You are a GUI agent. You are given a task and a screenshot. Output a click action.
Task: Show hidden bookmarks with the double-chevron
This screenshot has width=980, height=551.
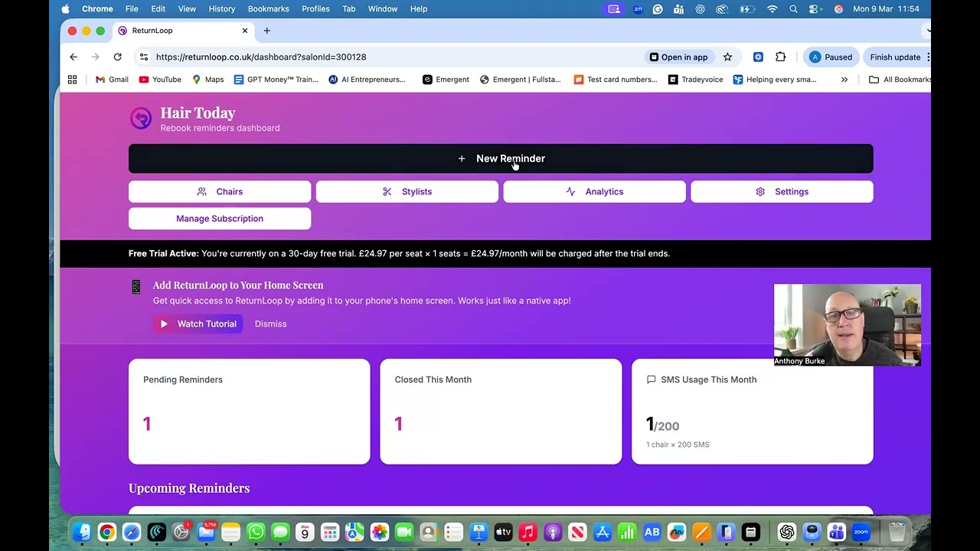pyautogui.click(x=844, y=80)
